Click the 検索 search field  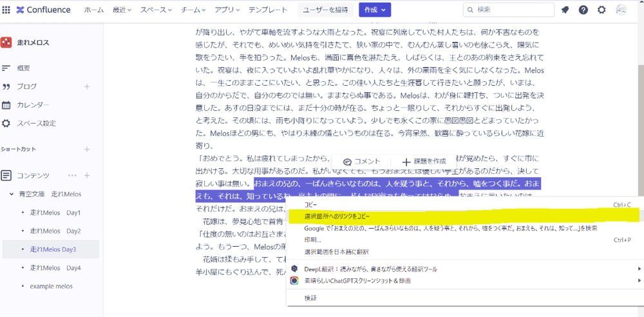[x=509, y=10]
